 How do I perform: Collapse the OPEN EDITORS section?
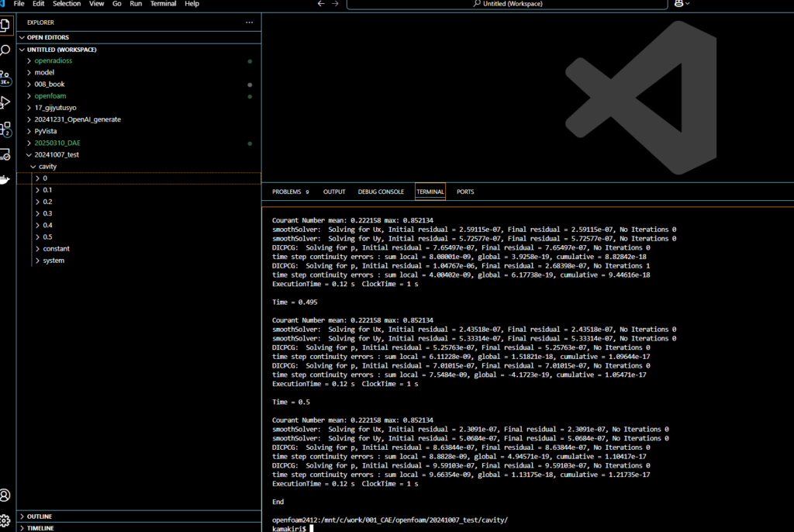(47, 37)
